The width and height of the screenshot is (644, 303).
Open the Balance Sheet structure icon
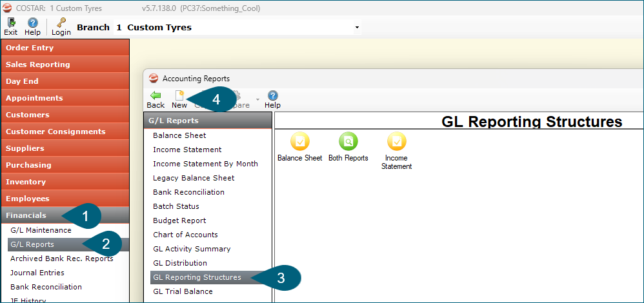(x=300, y=142)
